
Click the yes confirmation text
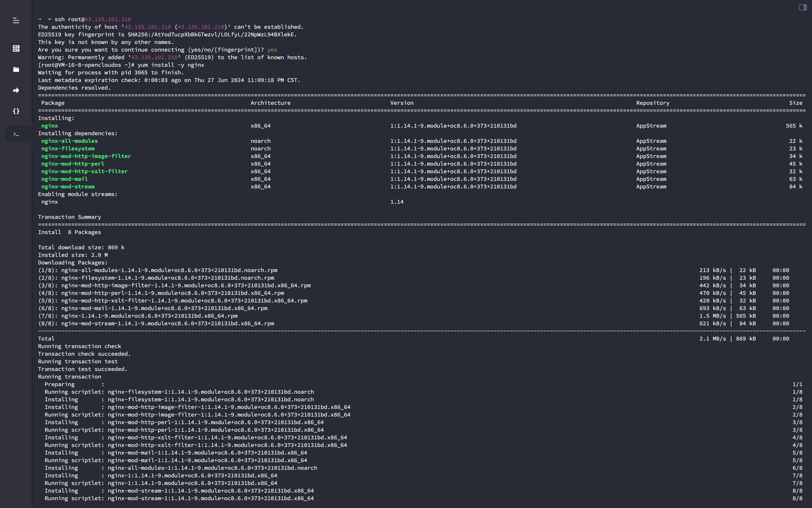click(272, 50)
